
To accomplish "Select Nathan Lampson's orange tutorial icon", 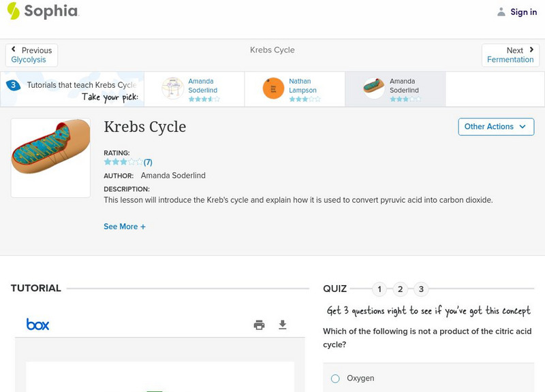I will pyautogui.click(x=273, y=88).
